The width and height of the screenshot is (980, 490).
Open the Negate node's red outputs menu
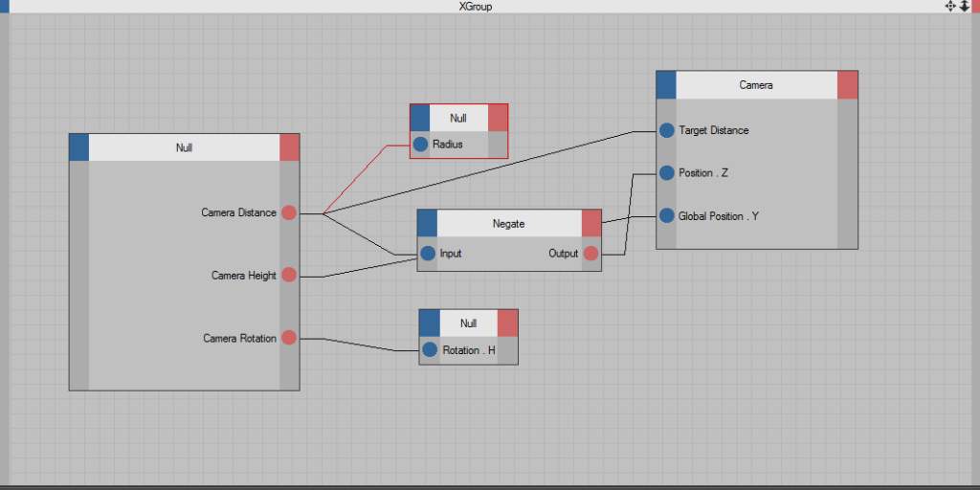[x=590, y=223]
